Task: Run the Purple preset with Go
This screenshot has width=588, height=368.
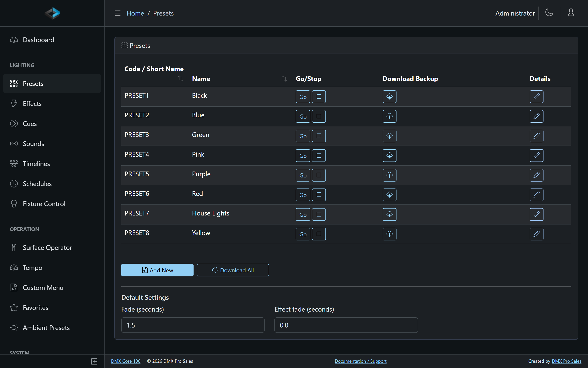Action: pos(303,175)
